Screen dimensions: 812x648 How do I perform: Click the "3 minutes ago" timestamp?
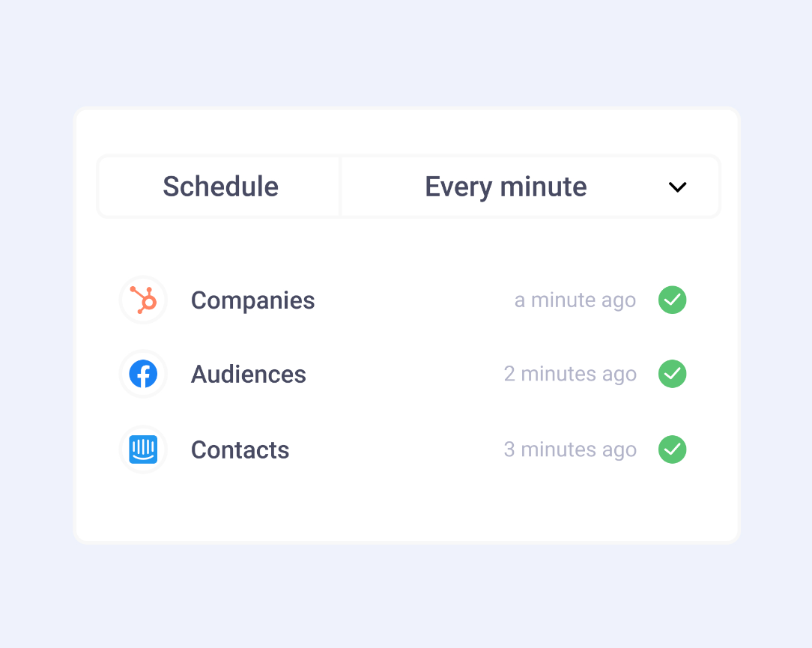(x=569, y=449)
